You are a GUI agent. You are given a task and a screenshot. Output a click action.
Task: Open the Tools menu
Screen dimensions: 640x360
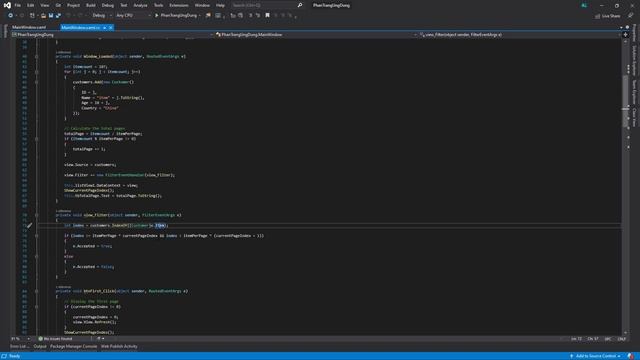coord(158,5)
